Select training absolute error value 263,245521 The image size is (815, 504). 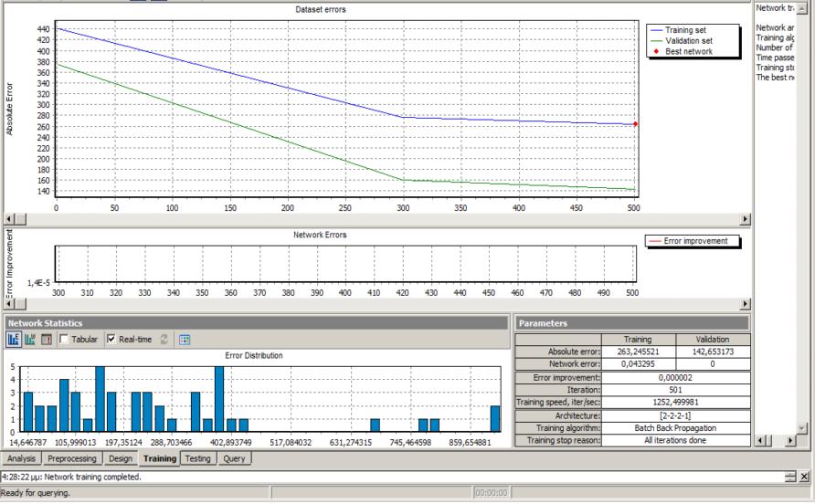pyautogui.click(x=639, y=352)
